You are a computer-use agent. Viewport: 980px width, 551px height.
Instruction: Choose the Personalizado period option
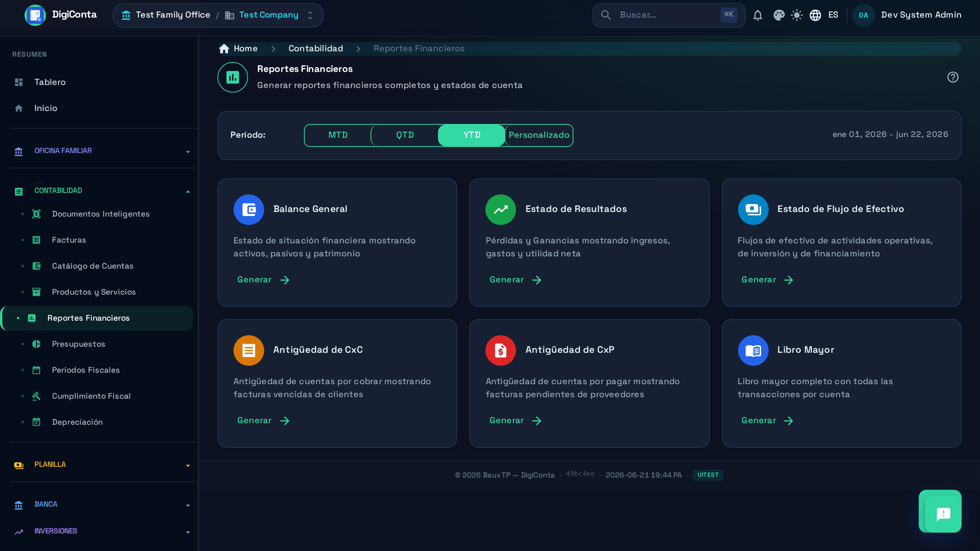point(539,135)
